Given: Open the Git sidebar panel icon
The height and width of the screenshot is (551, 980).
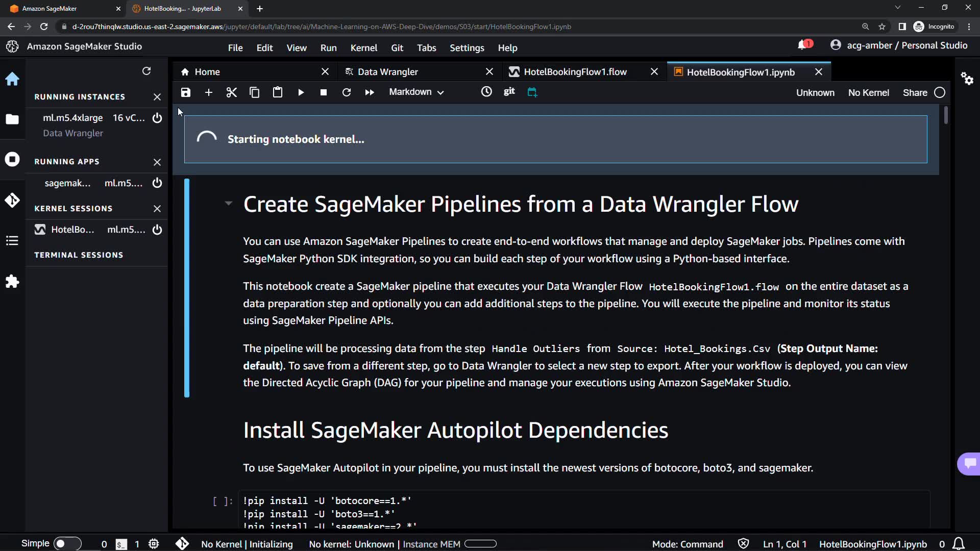Looking at the screenshot, I should pos(12,200).
